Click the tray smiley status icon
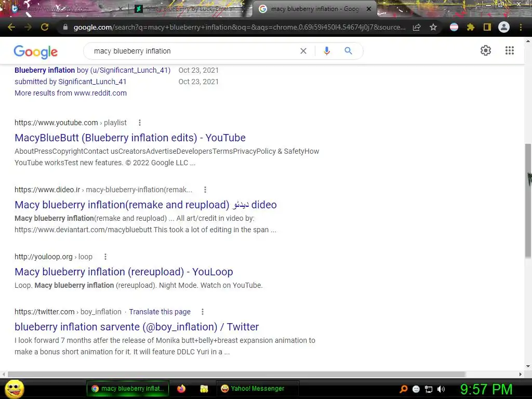The height and width of the screenshot is (399, 532). 416,389
